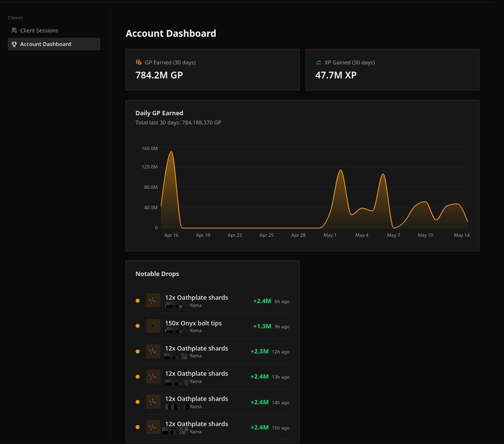This screenshot has width=504, height=444.
Task: Click the Apr 22 axis label
Action: [235, 235]
